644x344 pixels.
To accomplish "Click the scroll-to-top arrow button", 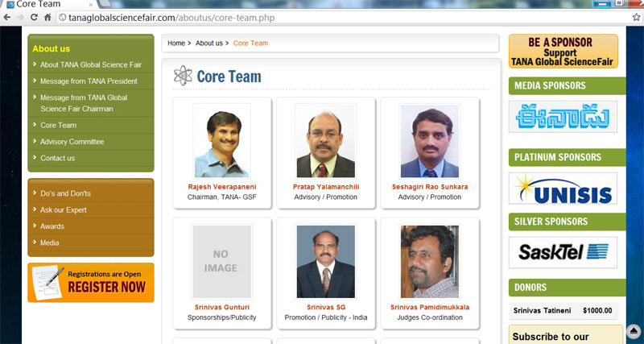I will click(633, 331).
